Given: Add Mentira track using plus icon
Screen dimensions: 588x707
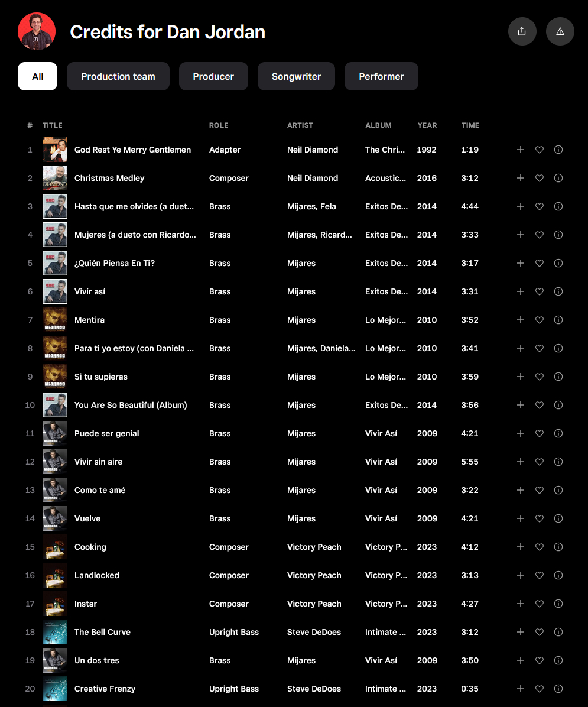Looking at the screenshot, I should [x=520, y=320].
